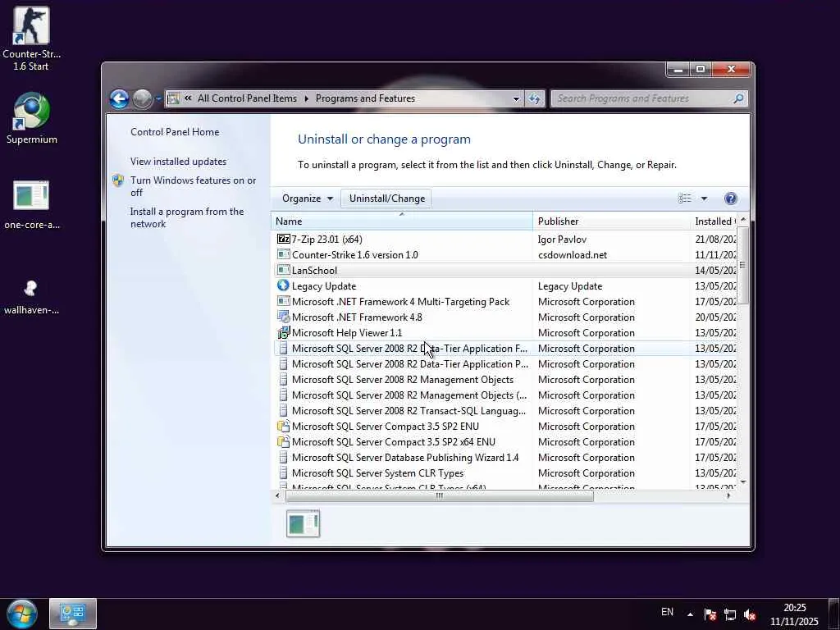Select SQL Server 2008 R2 Management Objects row

[505, 380]
